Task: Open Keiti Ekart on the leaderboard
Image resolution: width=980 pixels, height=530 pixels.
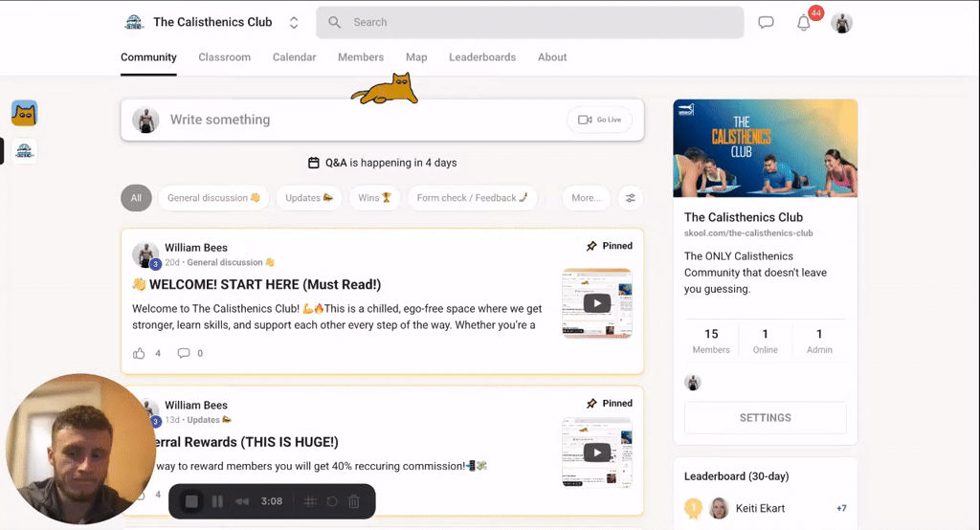Action: pyautogui.click(x=760, y=508)
